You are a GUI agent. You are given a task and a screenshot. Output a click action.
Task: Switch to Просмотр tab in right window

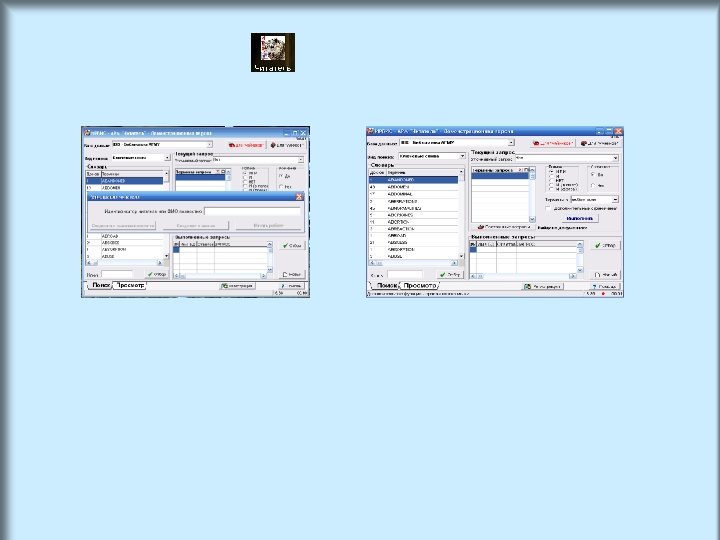(x=419, y=286)
